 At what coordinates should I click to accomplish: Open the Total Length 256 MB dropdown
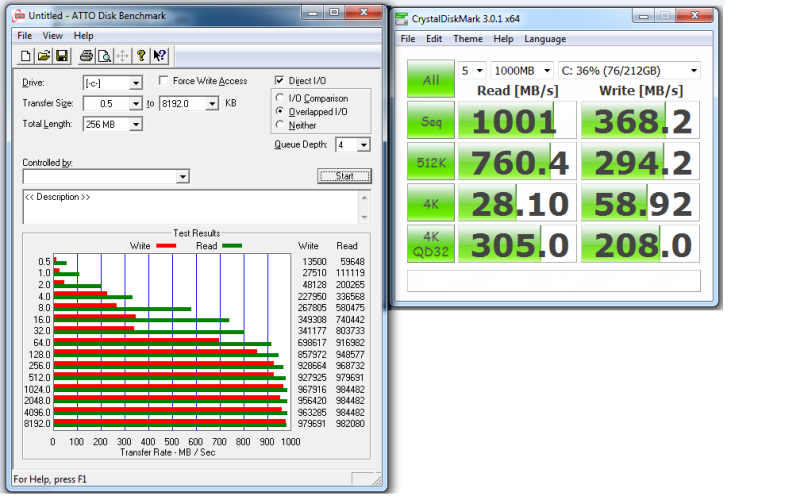[136, 124]
